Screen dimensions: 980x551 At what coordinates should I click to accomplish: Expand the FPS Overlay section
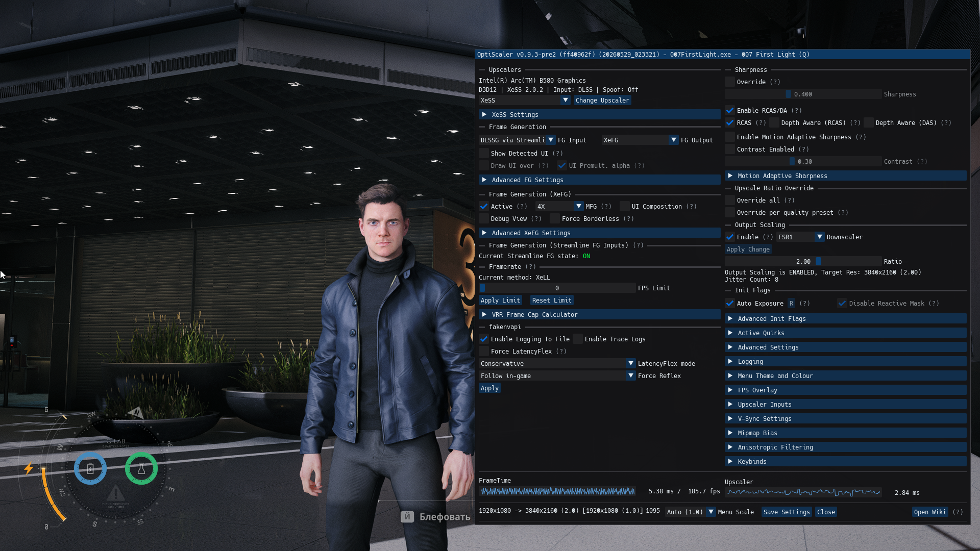point(846,390)
